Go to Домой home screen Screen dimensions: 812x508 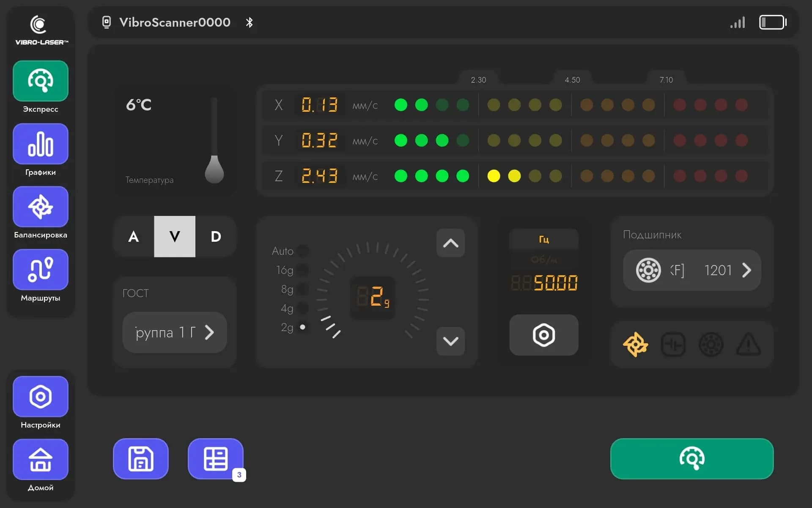click(x=41, y=459)
